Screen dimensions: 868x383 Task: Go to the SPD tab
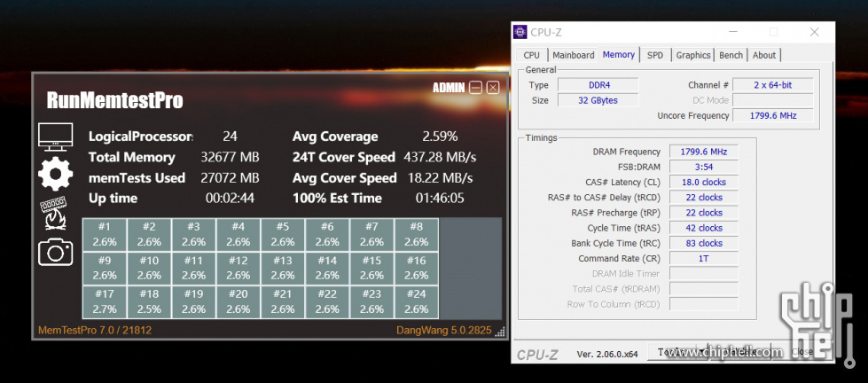coord(655,55)
